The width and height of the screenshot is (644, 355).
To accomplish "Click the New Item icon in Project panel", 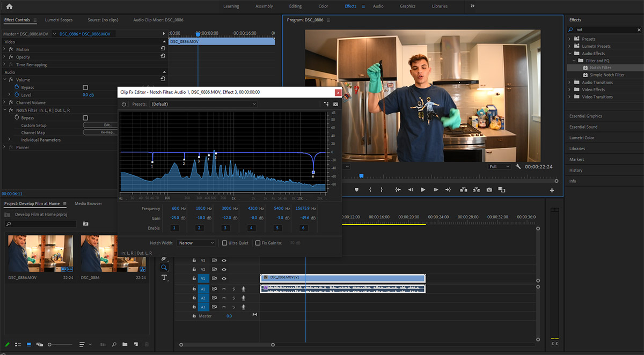I will click(136, 344).
